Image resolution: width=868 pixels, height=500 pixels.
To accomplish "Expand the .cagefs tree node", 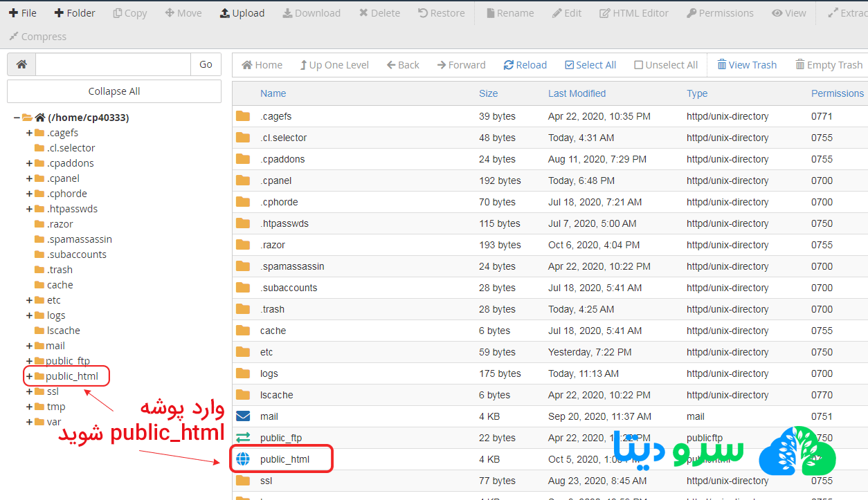I will click(28, 132).
